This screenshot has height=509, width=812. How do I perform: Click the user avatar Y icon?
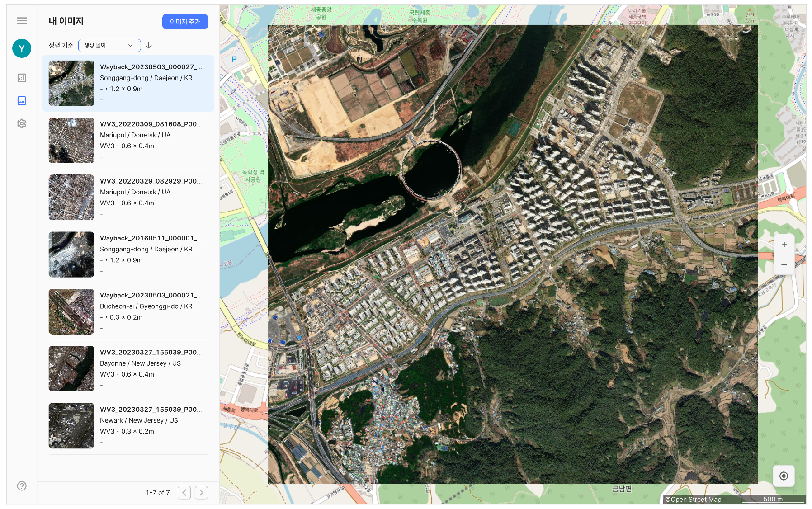(x=22, y=48)
